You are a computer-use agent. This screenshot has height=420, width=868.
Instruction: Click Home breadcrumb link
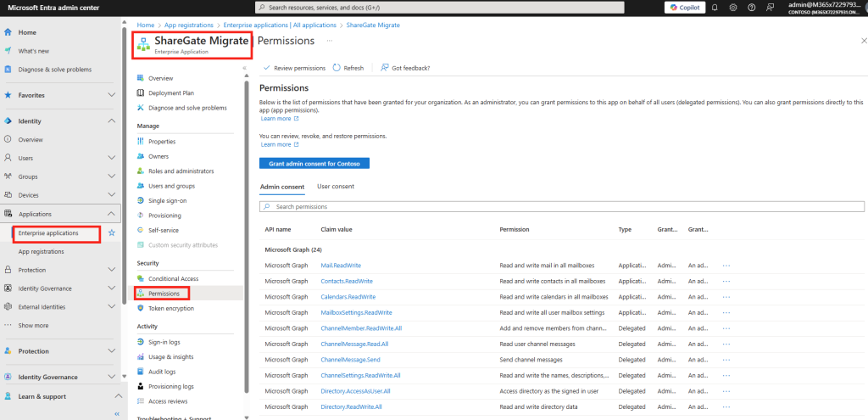[146, 25]
